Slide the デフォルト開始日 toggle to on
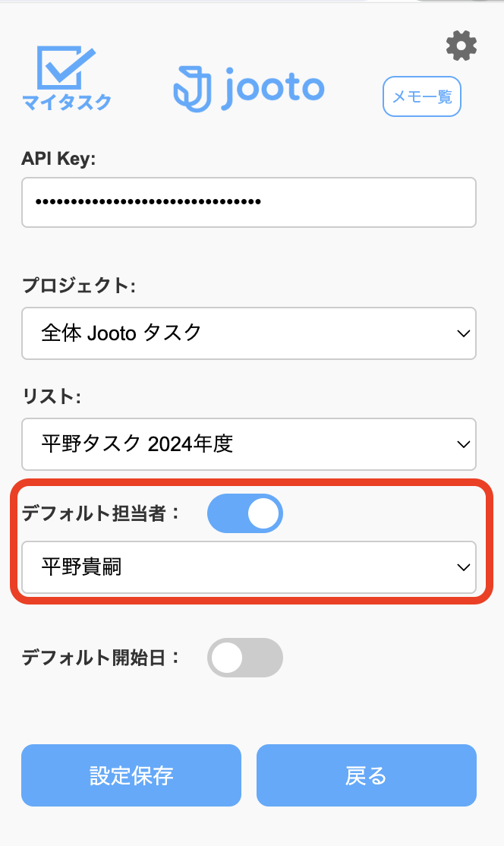This screenshot has height=846, width=504. (244, 658)
